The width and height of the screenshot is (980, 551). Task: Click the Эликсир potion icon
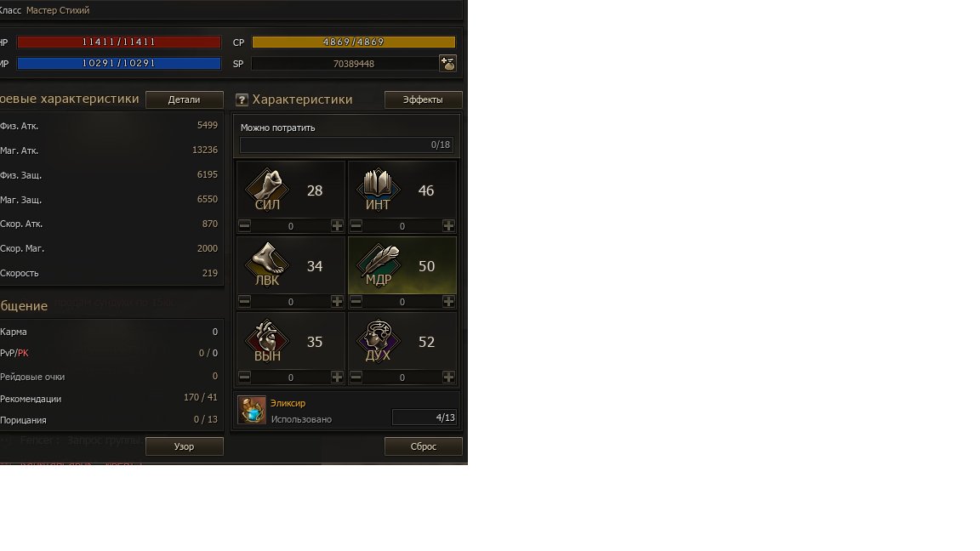click(x=253, y=411)
